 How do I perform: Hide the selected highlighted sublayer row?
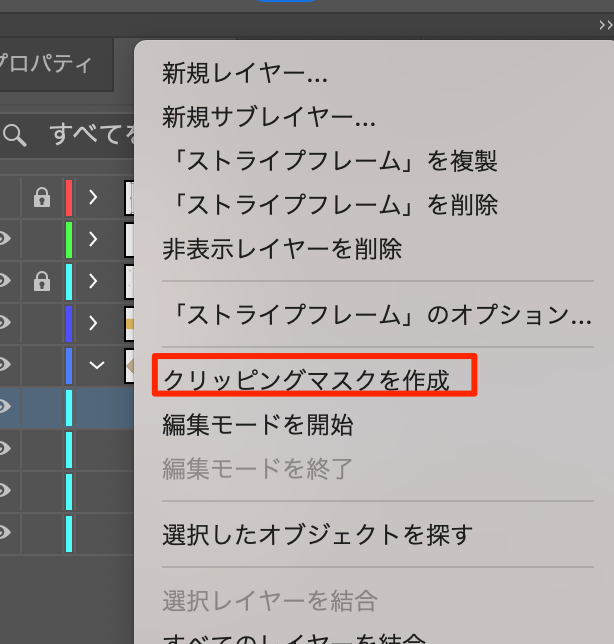[x=4, y=406]
